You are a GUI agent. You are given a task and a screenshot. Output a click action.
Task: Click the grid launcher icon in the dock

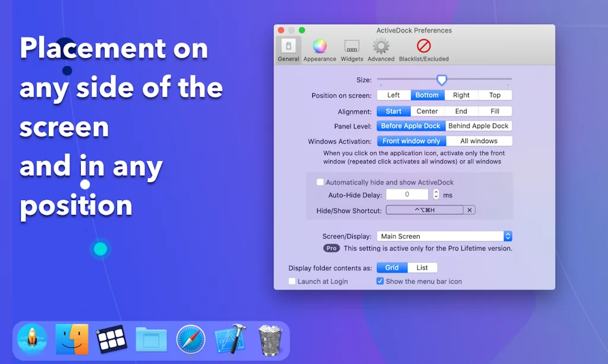(x=112, y=339)
